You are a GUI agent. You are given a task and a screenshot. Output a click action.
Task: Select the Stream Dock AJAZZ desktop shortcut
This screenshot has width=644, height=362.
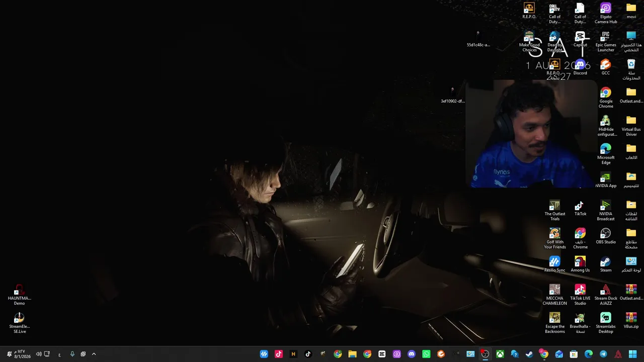[x=606, y=295]
